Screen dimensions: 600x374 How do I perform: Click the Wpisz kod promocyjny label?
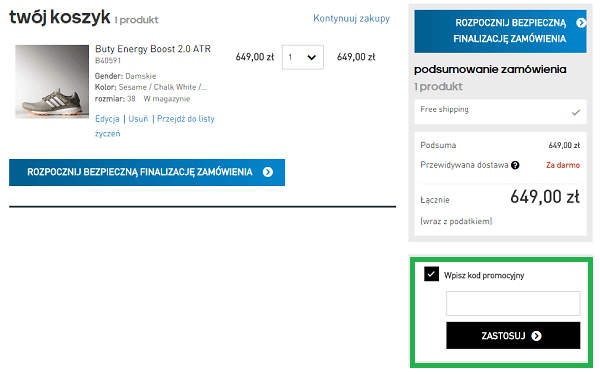coord(484,276)
